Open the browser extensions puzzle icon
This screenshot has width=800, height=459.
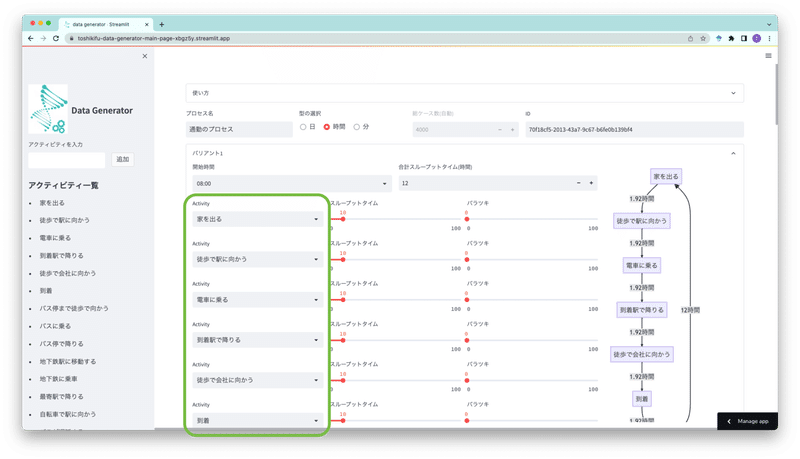coord(731,38)
